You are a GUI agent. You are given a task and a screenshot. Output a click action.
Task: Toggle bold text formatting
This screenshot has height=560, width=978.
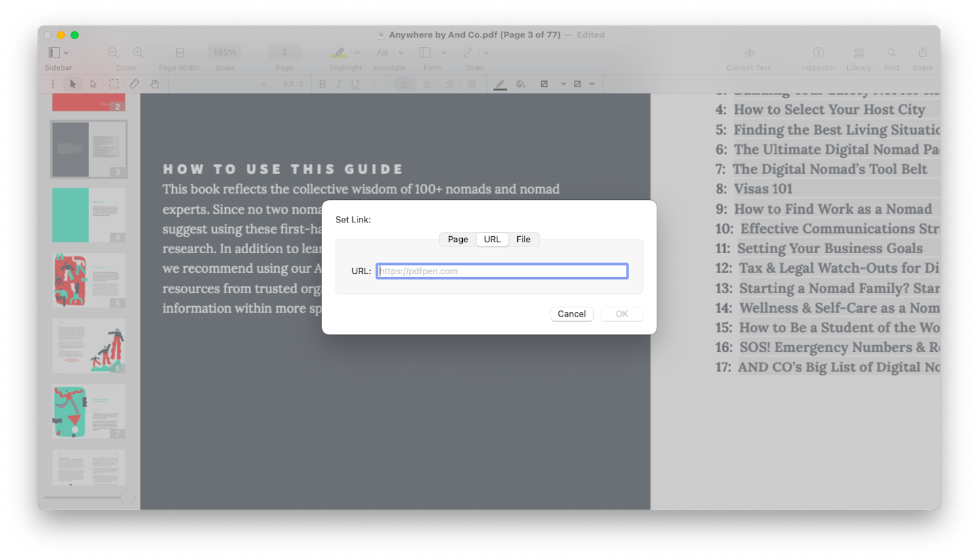[x=322, y=84]
